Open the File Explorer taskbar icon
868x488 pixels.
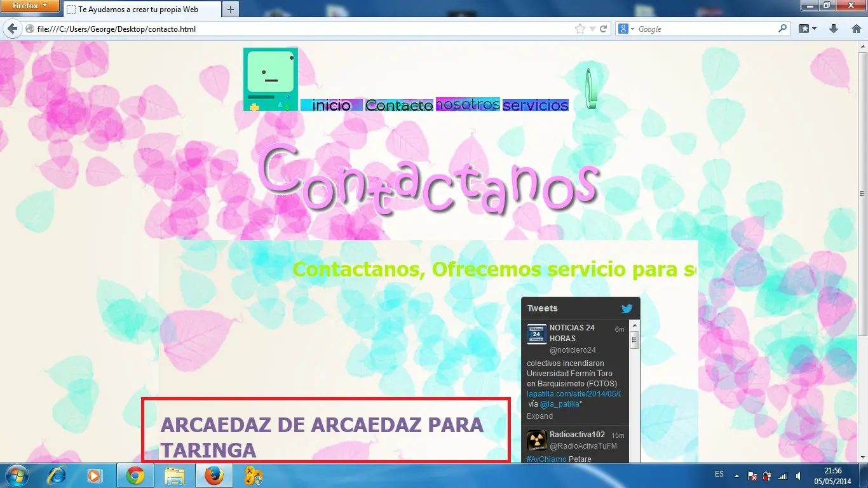pos(175,475)
